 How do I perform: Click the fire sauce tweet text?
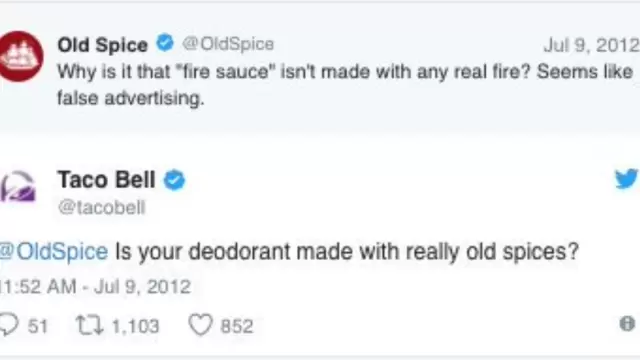pyautogui.click(x=345, y=85)
